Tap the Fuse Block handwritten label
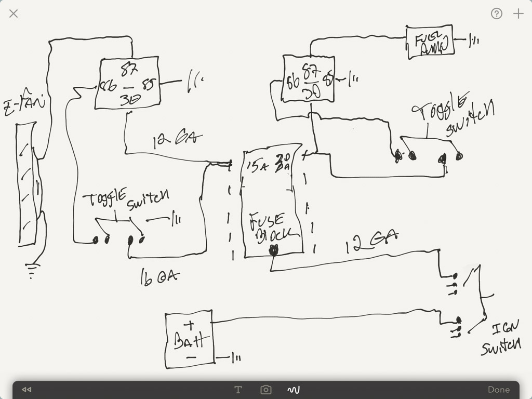Viewport: 532px width, 399px height. coord(273,228)
